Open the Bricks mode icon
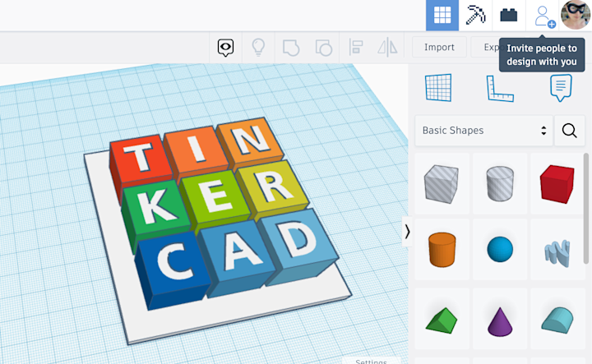Screen dimensions: 592x364 pyautogui.click(x=509, y=15)
